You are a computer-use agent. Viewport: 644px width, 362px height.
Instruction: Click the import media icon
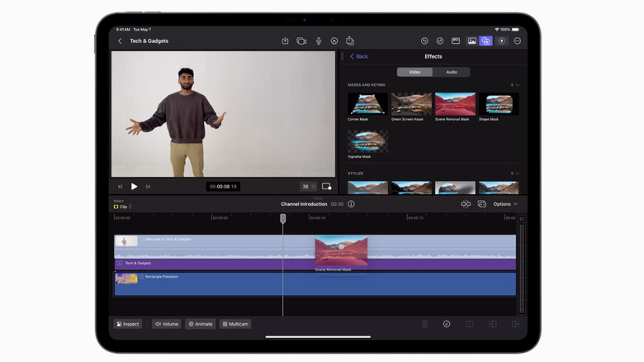click(285, 40)
